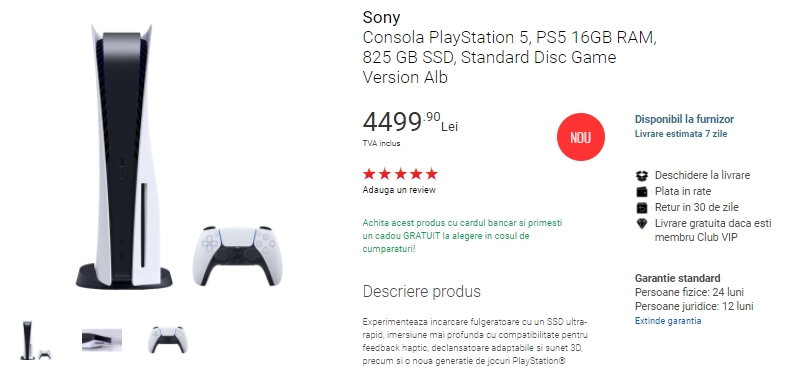
Task: Click the green free gift promo text
Action: (x=462, y=236)
